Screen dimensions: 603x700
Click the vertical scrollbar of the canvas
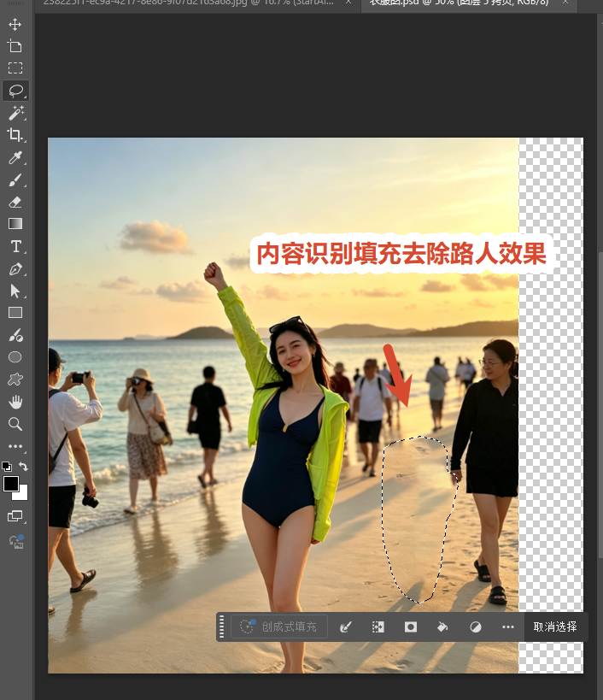pyautogui.click(x=600, y=404)
